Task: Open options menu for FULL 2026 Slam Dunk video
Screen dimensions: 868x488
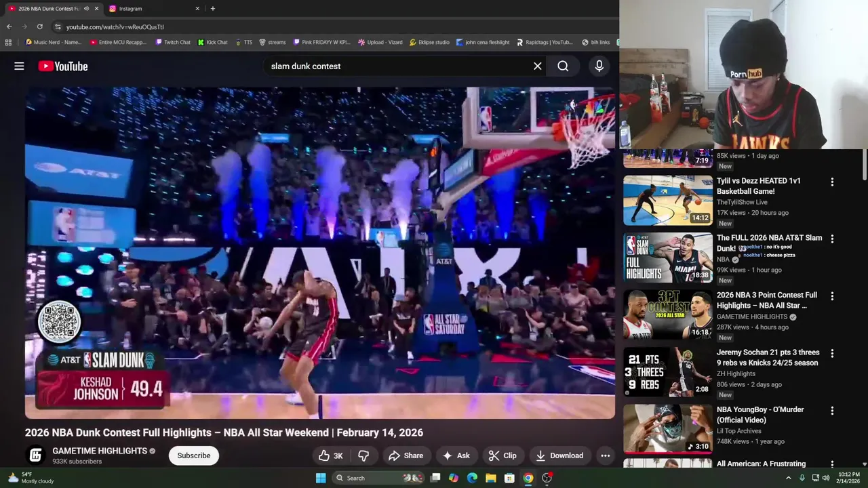Action: click(832, 239)
